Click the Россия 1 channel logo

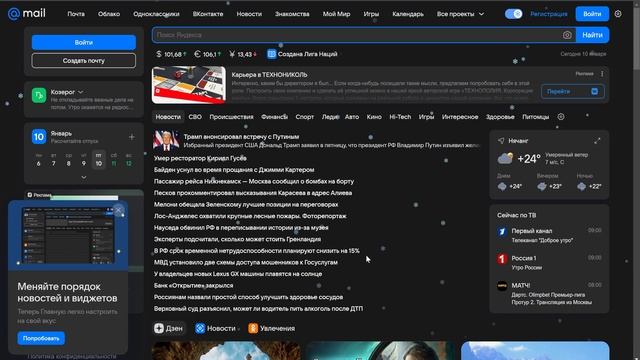coord(502,259)
